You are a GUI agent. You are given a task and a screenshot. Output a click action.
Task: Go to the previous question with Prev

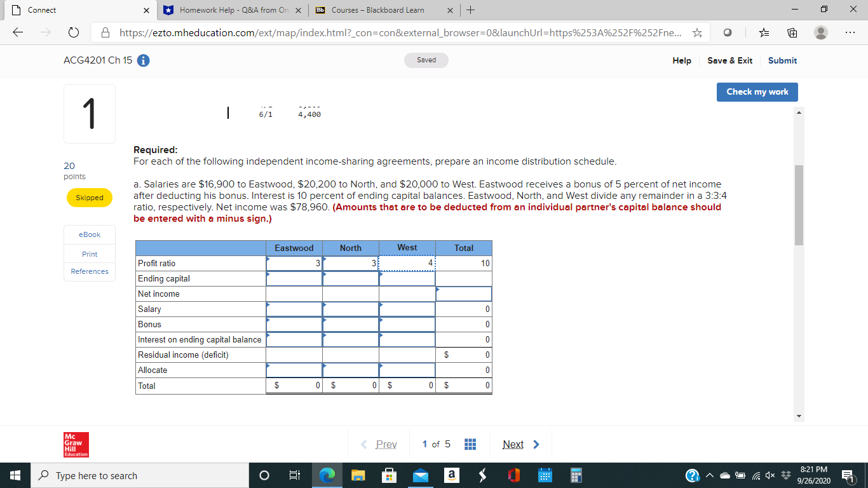coord(379,444)
